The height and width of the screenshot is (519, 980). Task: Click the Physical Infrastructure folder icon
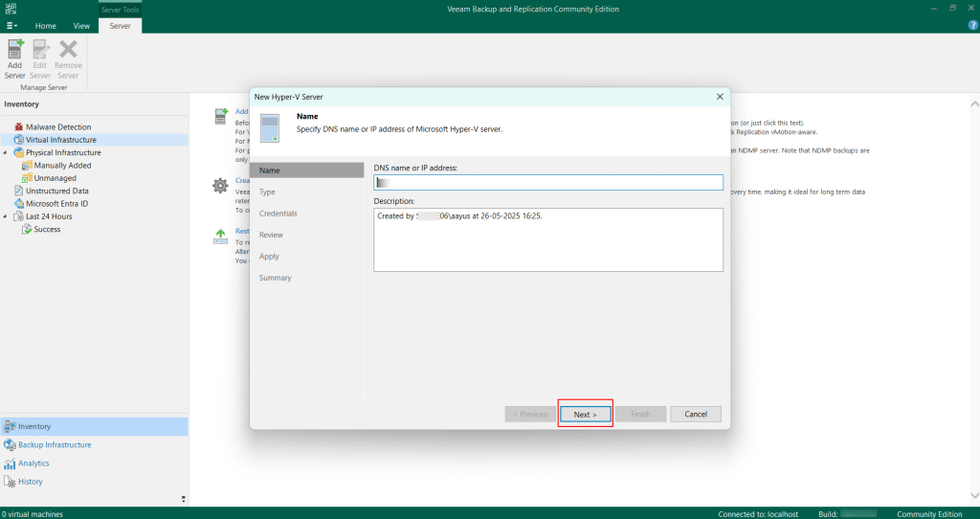(x=19, y=152)
